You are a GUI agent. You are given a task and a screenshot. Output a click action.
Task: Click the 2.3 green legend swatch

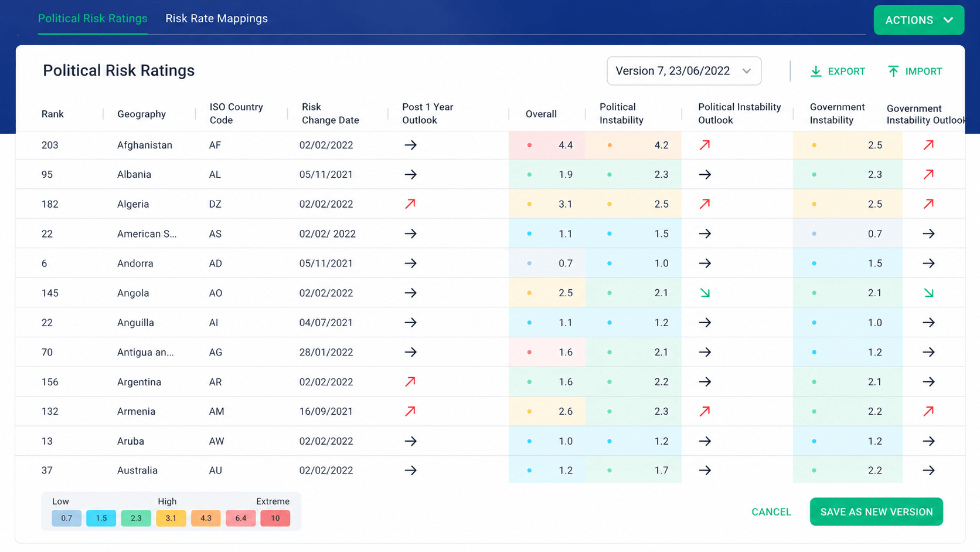coord(136,518)
